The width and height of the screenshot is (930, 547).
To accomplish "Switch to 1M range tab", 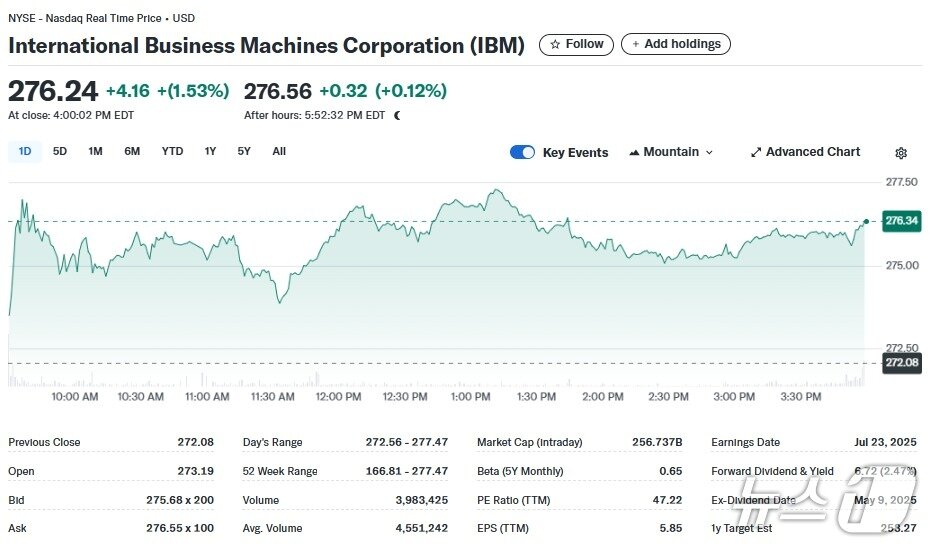I will click(95, 151).
